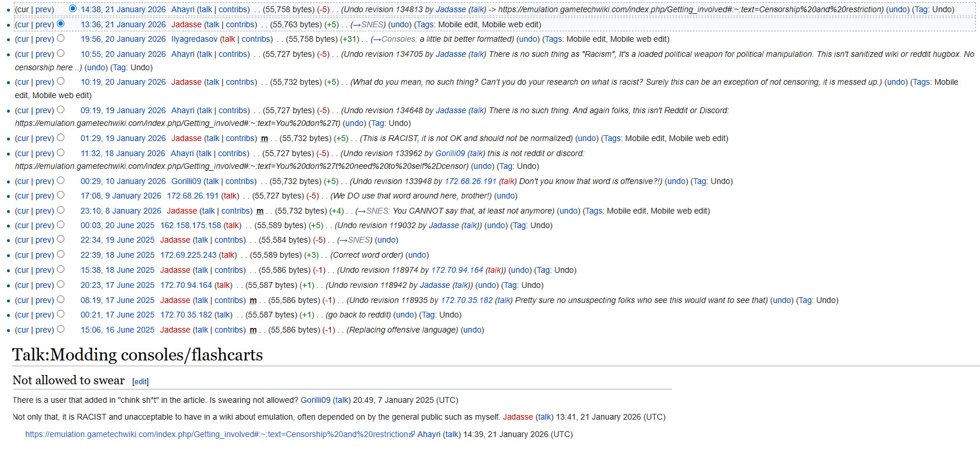Screen dimensions: 980x451
Task: Select the radio button for 10:55, 20 January 2026
Action: pyautogui.click(x=61, y=53)
